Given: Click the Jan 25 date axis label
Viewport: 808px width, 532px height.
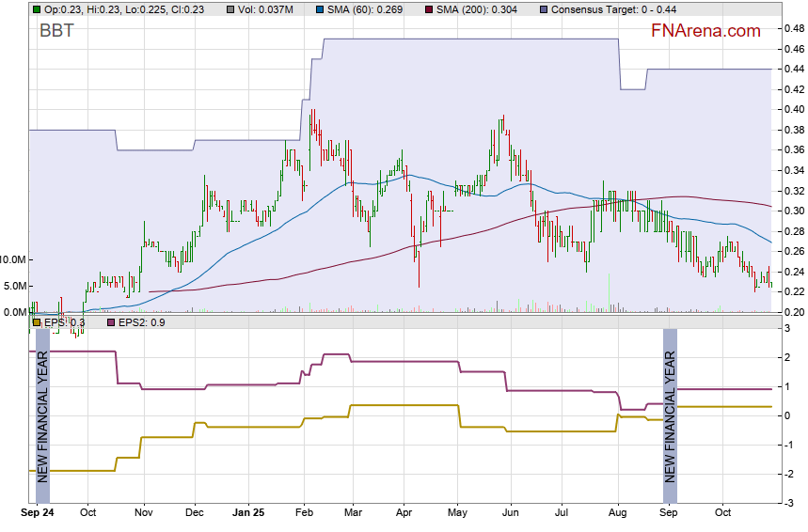Looking at the screenshot, I should [248, 513].
